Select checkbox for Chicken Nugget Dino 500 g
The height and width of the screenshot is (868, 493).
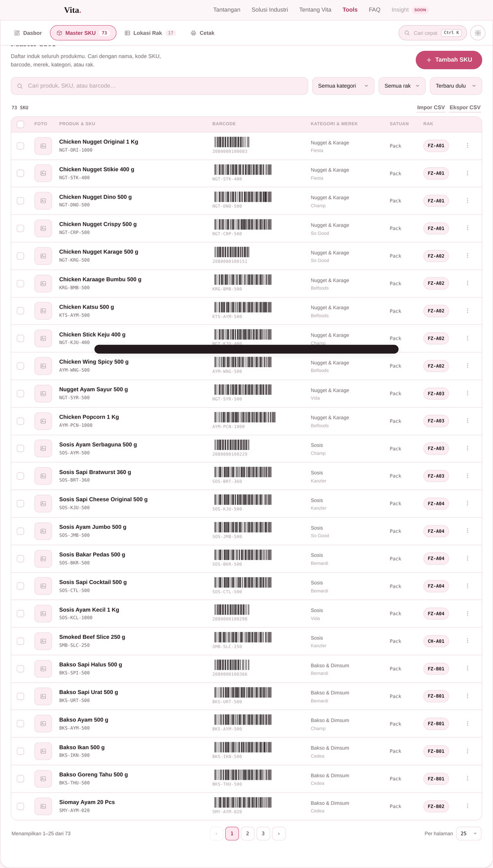[20, 201]
